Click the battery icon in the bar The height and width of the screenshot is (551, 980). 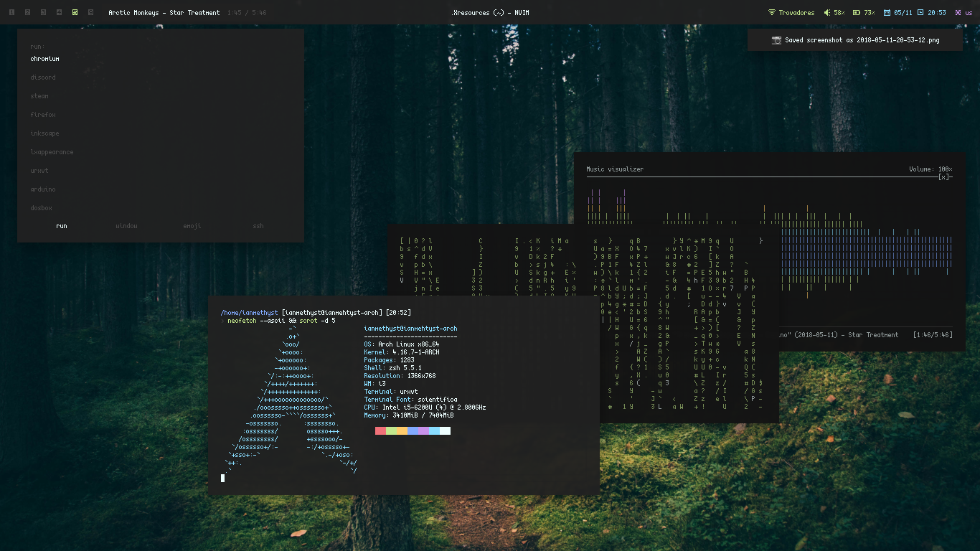tap(857, 13)
